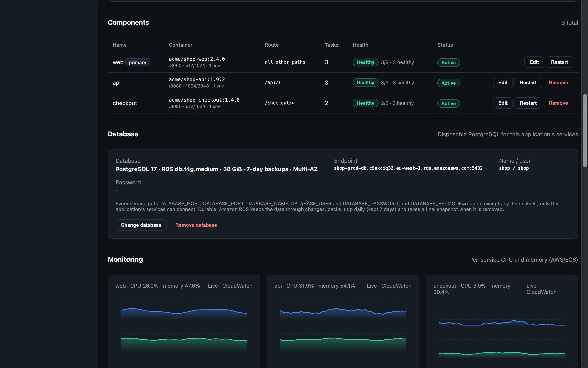Select the primary badge next to web
The height and width of the screenshot is (368, 588).
pyautogui.click(x=138, y=62)
